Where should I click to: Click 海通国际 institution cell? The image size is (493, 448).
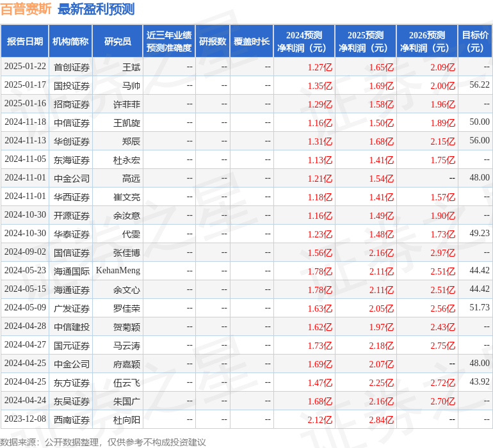(72, 271)
